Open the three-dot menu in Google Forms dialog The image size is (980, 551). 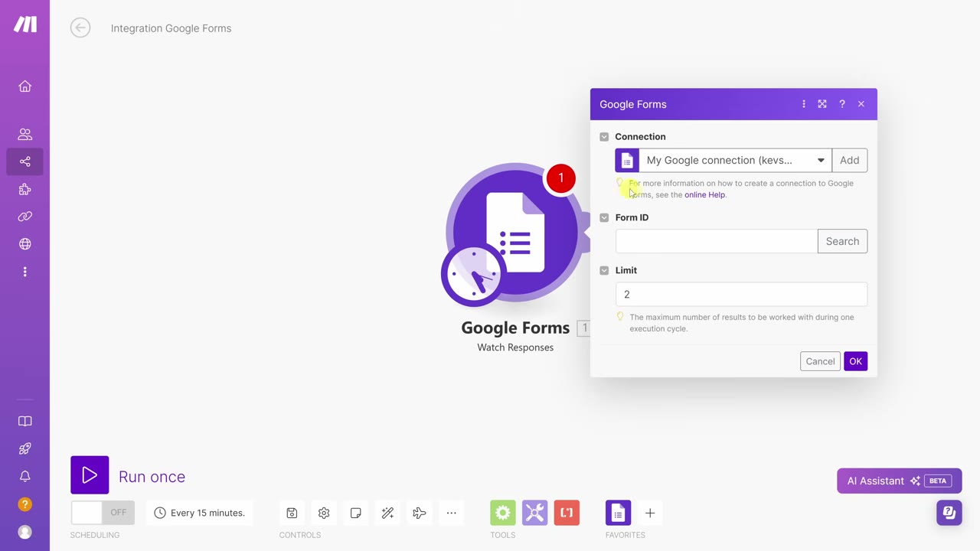[804, 104]
